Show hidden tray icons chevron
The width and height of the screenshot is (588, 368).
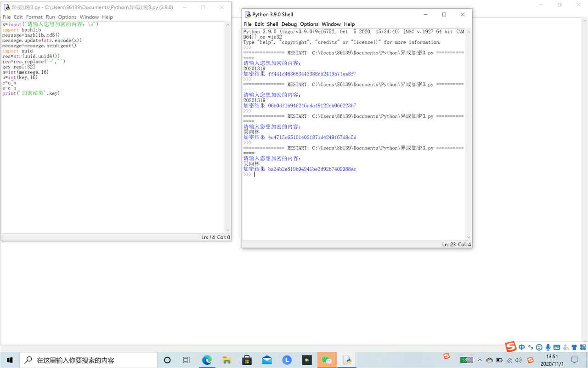pyautogui.click(x=480, y=360)
